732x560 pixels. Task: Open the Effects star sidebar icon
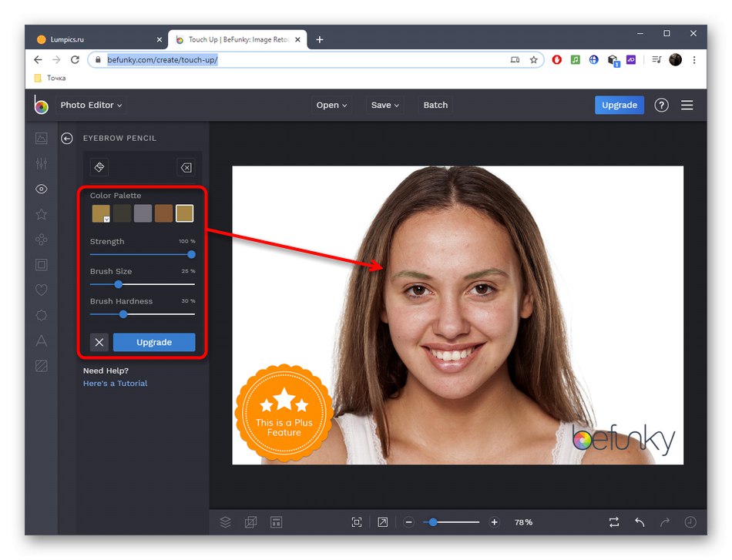click(x=41, y=214)
